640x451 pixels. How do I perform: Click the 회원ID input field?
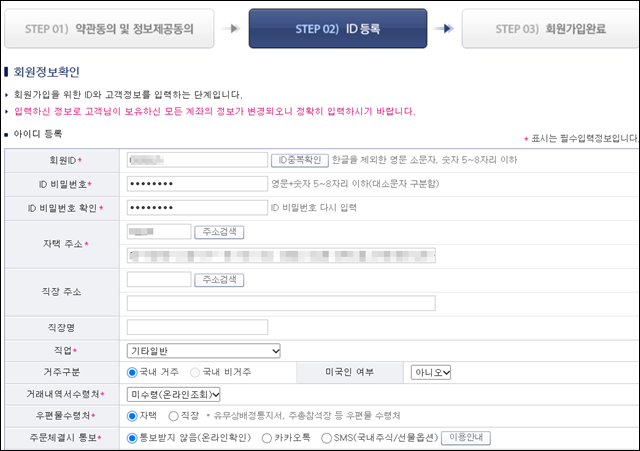tap(197, 160)
